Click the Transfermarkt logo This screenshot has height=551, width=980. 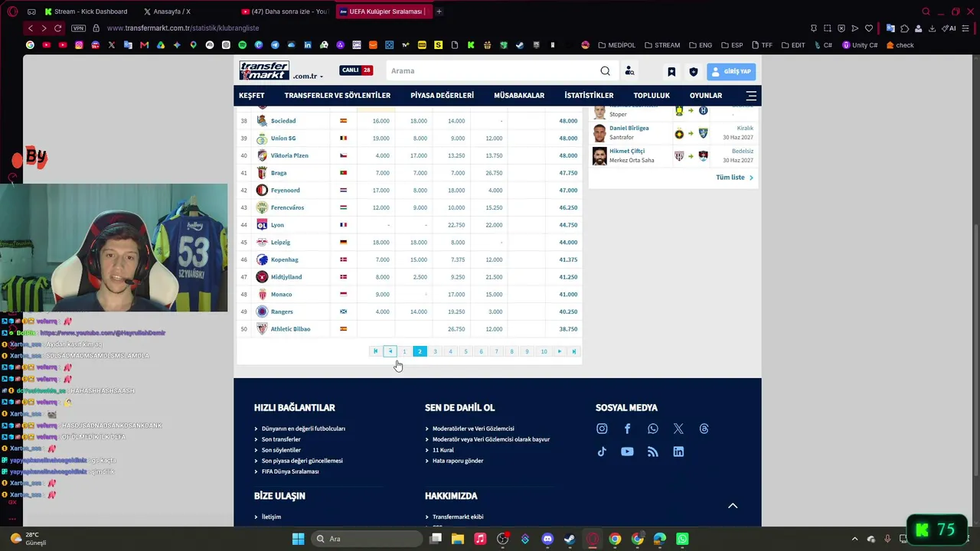264,70
